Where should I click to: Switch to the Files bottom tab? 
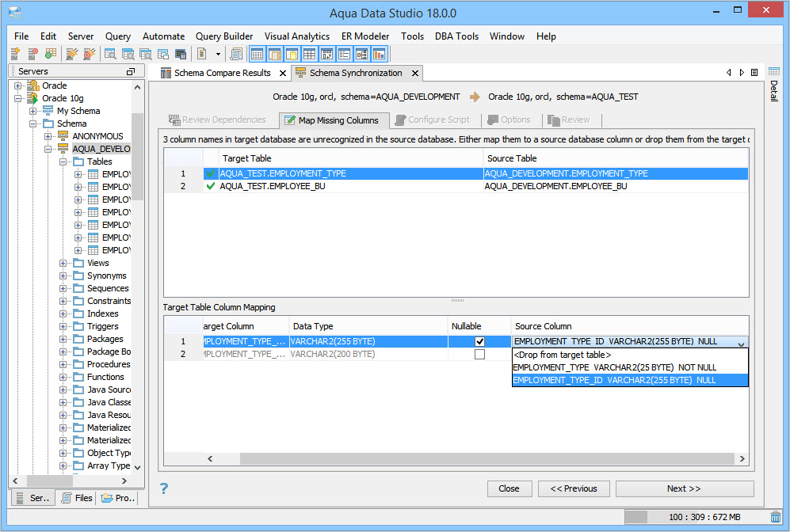tap(77, 498)
